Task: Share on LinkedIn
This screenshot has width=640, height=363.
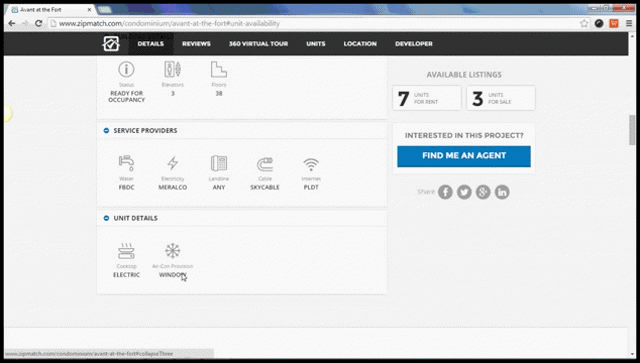Action: (x=502, y=192)
